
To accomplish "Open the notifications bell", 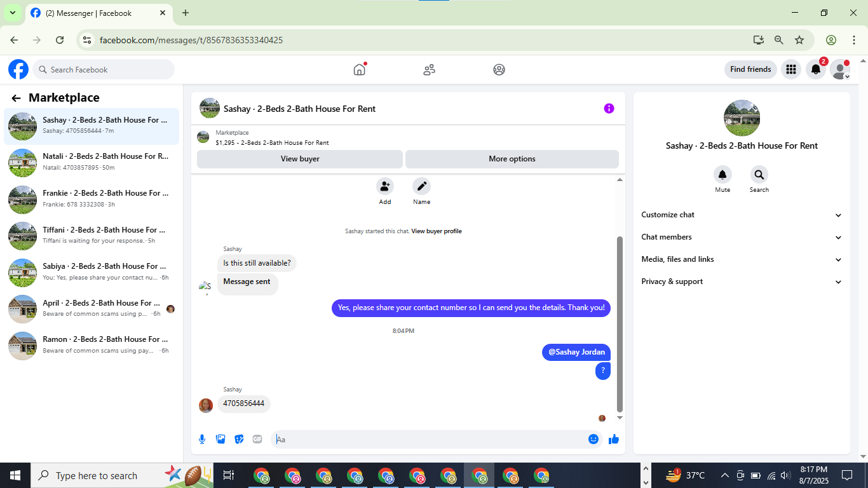I will pyautogui.click(x=816, y=70).
